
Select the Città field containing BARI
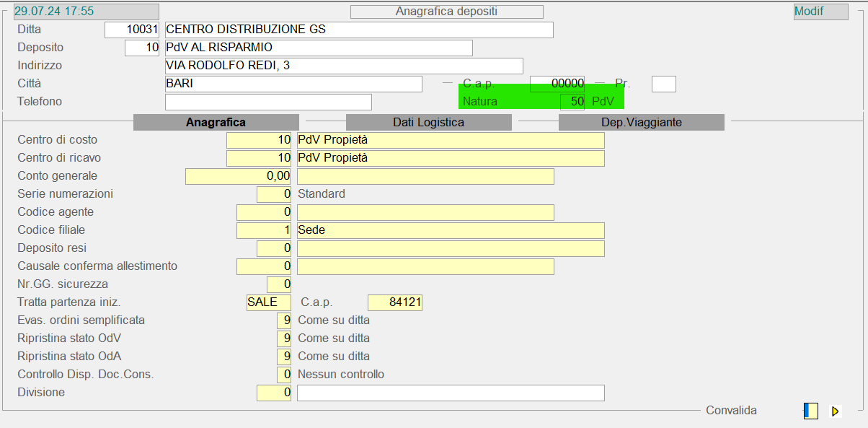pyautogui.click(x=293, y=84)
